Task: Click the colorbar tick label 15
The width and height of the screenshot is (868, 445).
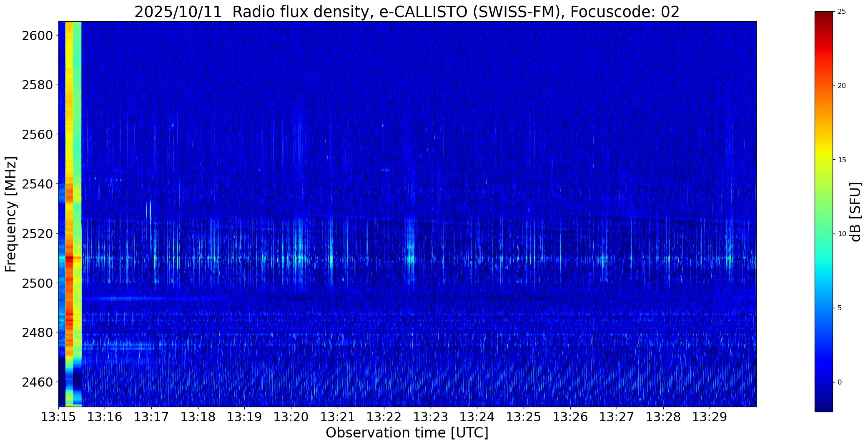Action: [x=842, y=160]
